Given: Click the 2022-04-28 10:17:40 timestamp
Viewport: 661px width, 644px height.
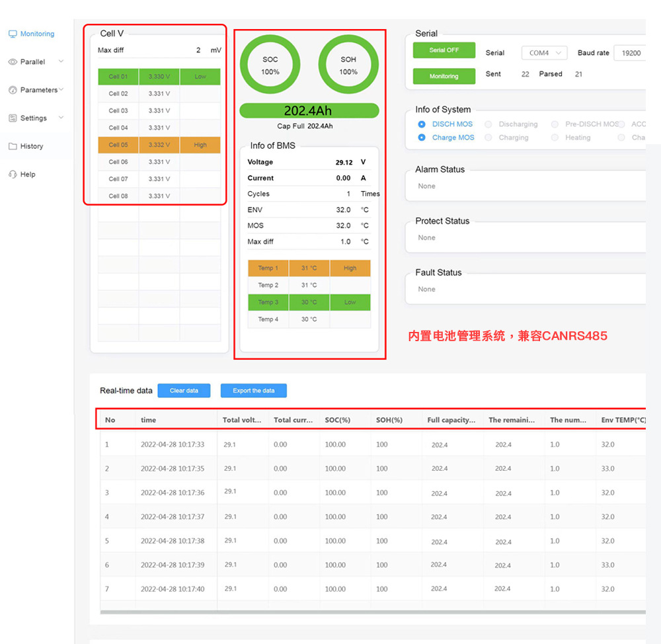Looking at the screenshot, I should pos(173,589).
